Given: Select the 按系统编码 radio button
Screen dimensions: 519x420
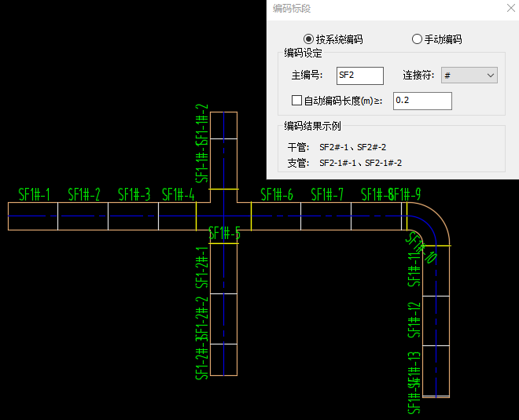Looking at the screenshot, I should [x=308, y=39].
